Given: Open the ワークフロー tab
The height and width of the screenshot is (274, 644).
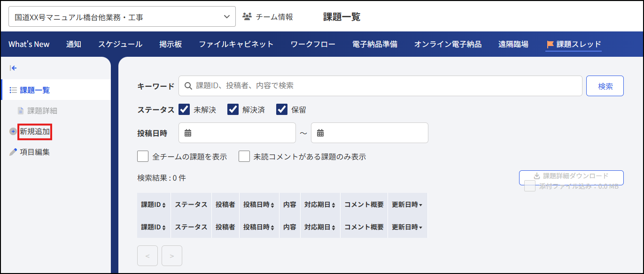Looking at the screenshot, I should [x=313, y=44].
